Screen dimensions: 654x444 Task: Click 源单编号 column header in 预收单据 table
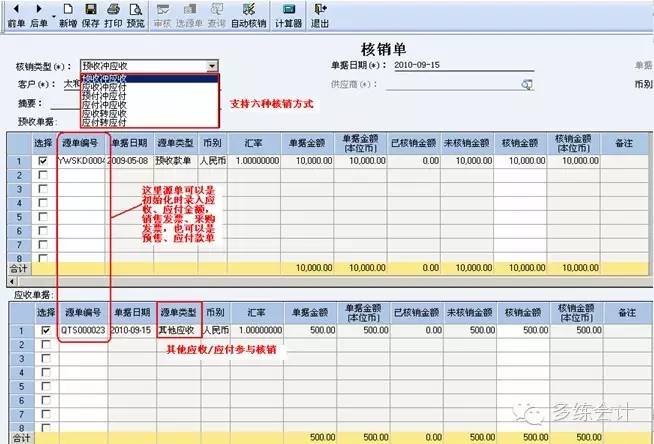[x=80, y=143]
